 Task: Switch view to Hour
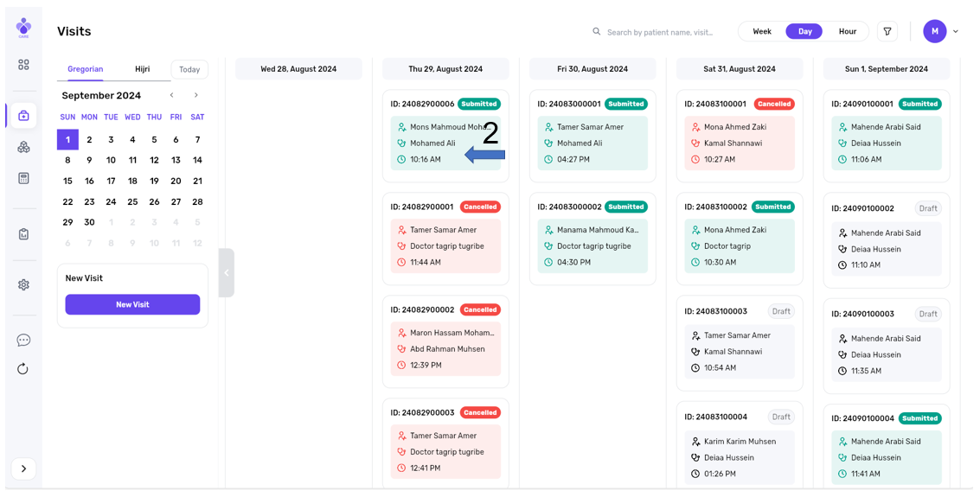(847, 32)
